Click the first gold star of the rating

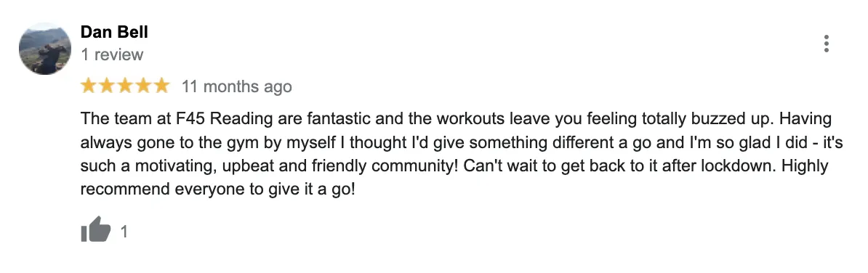click(89, 86)
